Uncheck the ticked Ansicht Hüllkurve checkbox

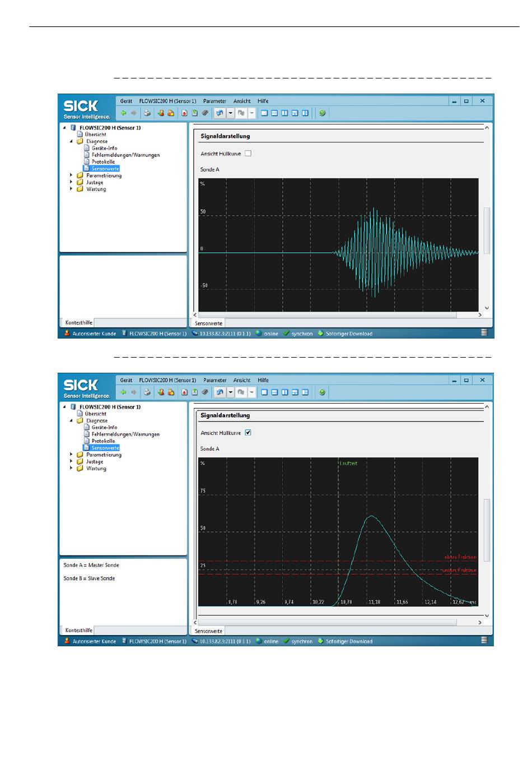click(248, 433)
